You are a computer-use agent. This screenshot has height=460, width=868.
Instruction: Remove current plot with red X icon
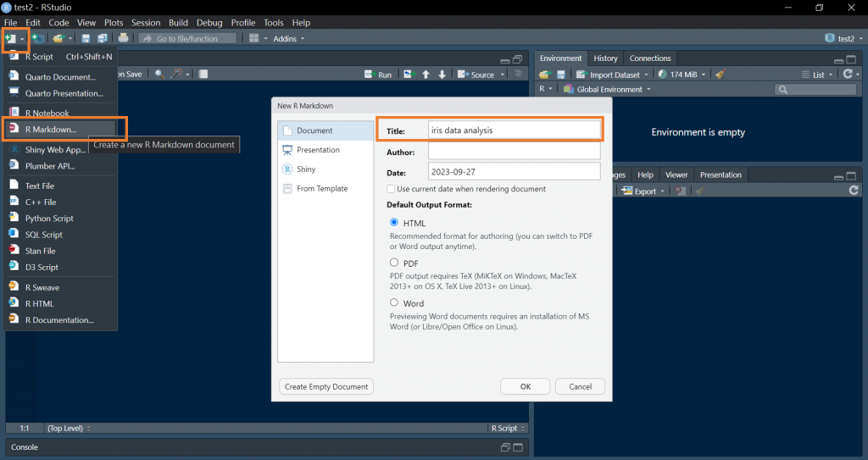coord(681,191)
